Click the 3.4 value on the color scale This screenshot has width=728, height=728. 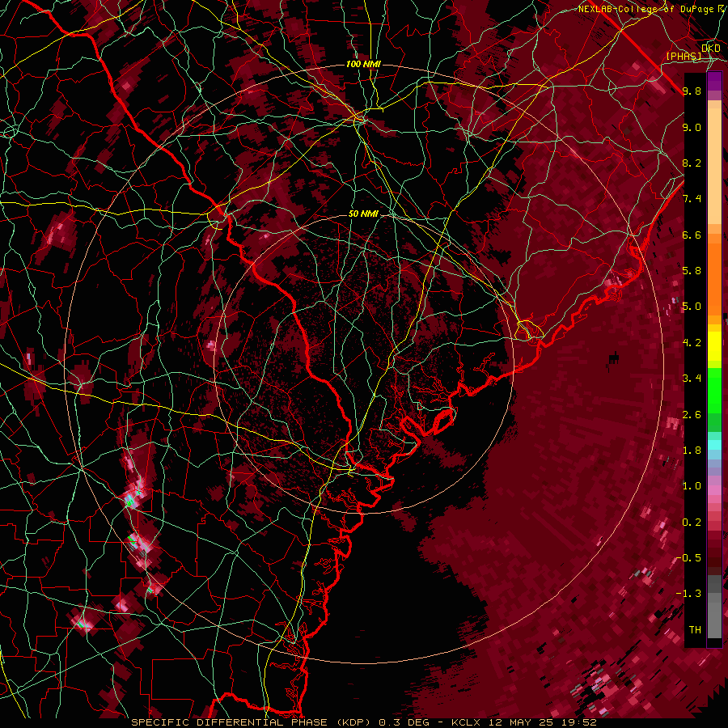[x=692, y=379]
